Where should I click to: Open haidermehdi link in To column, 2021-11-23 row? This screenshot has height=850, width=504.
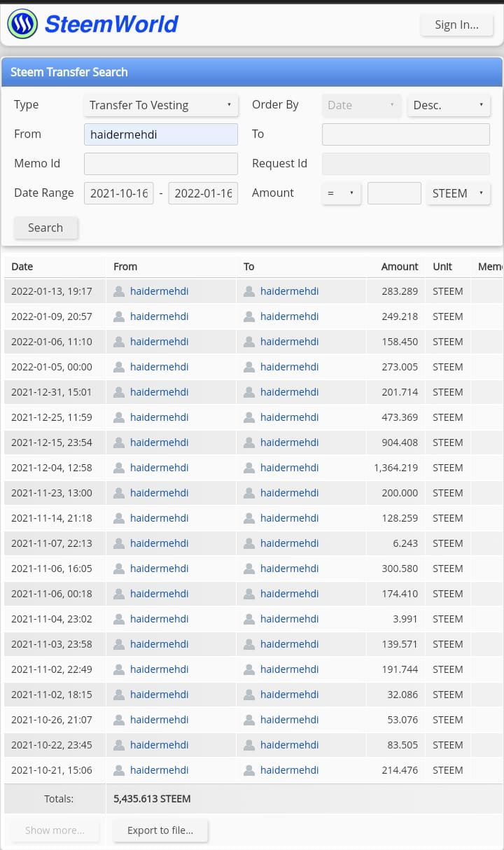(x=290, y=493)
